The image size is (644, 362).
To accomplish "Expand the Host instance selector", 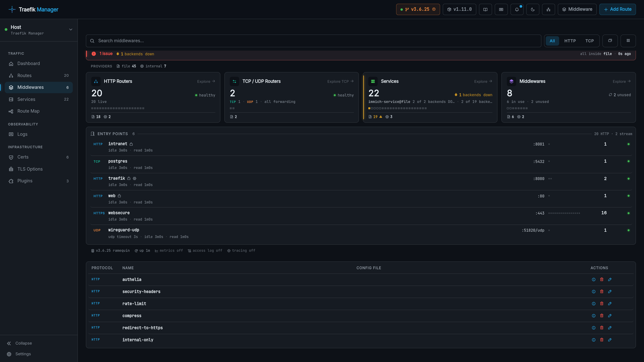I will pyautogui.click(x=39, y=30).
